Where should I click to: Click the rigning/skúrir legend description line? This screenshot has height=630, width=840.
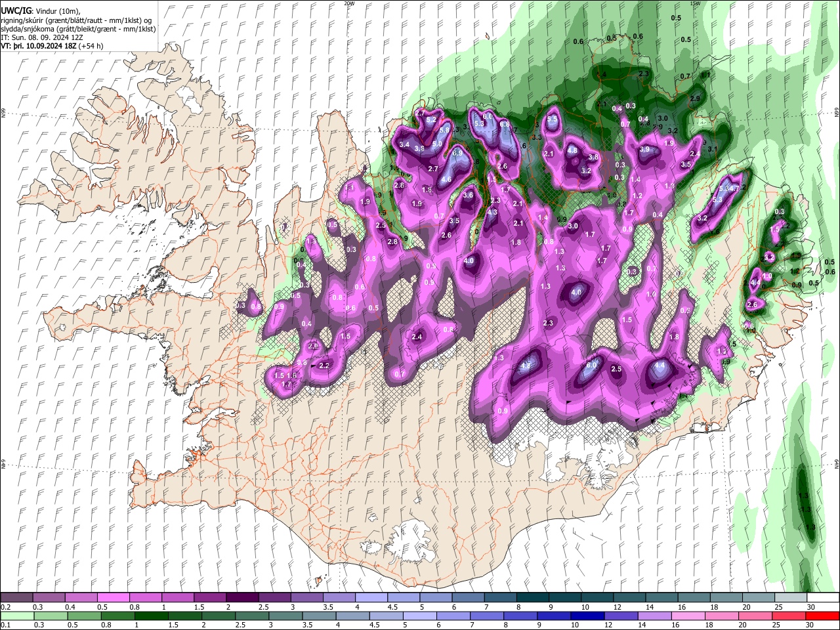tap(77, 20)
